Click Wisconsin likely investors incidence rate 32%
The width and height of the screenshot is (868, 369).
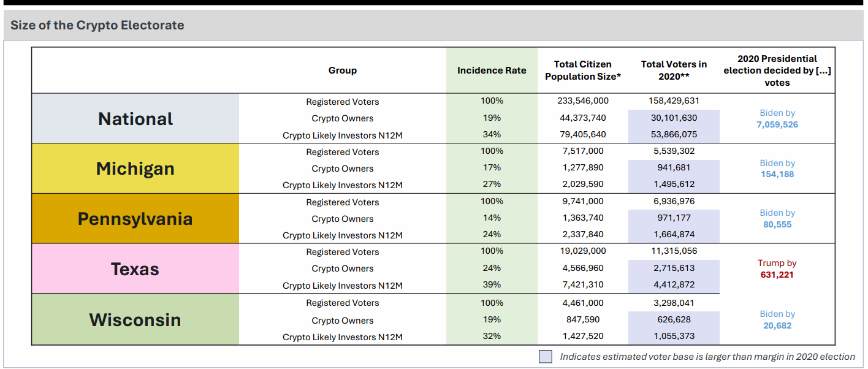(492, 336)
